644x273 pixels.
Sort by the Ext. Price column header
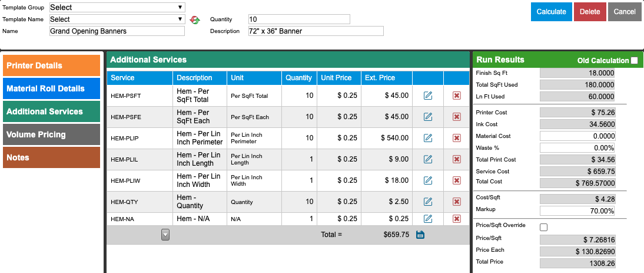[387, 78]
